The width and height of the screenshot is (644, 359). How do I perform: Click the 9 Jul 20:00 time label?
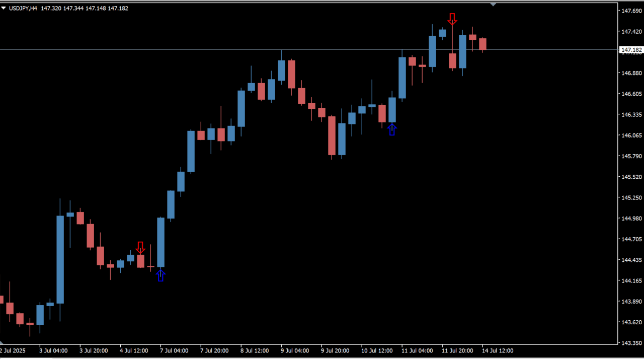(335, 350)
